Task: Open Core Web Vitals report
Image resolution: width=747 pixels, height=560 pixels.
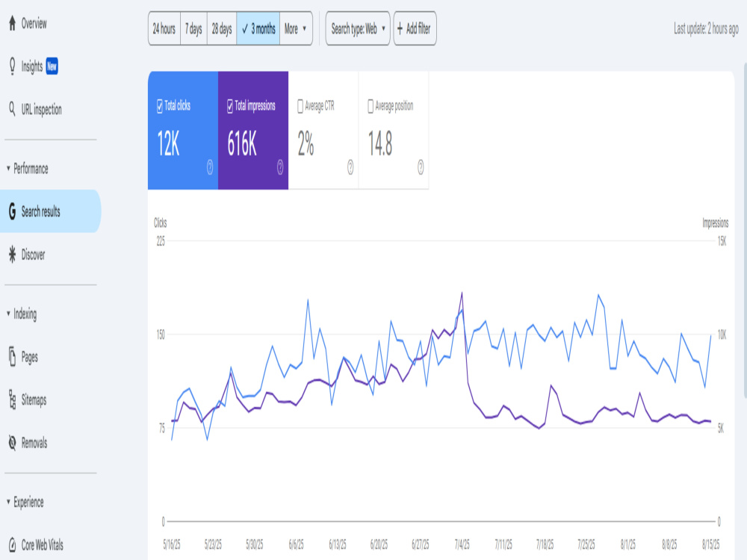Action: tap(43, 545)
